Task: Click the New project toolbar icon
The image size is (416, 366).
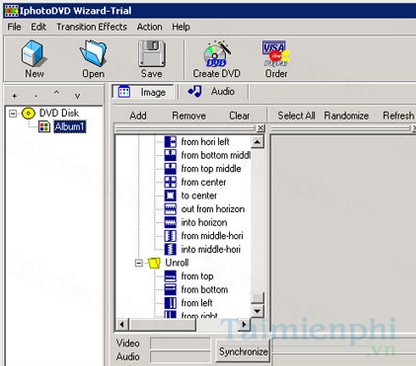Action: click(x=33, y=53)
